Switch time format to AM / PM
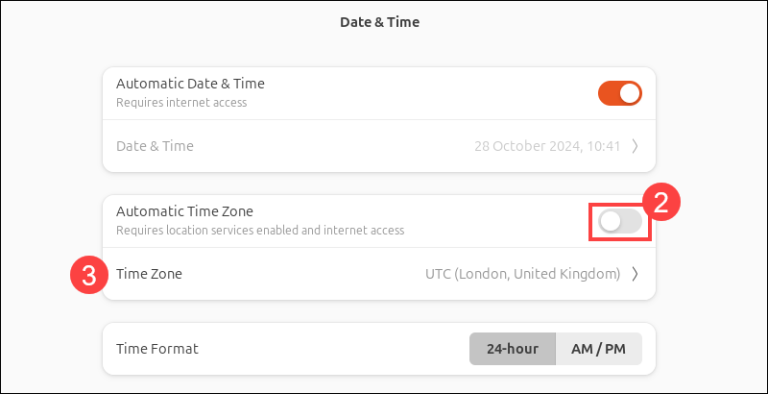 pyautogui.click(x=599, y=349)
